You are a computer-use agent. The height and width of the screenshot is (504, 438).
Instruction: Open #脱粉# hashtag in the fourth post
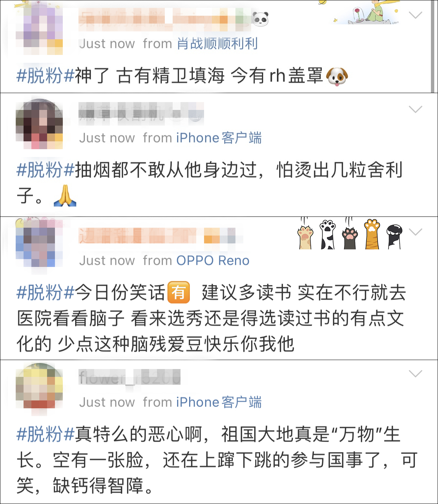pyautogui.click(x=46, y=434)
